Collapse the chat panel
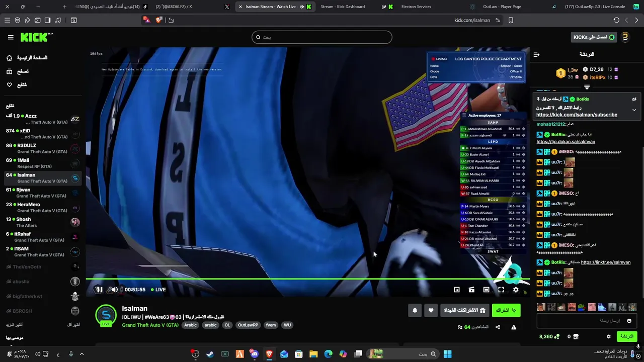The image size is (644, 362). tap(536, 54)
